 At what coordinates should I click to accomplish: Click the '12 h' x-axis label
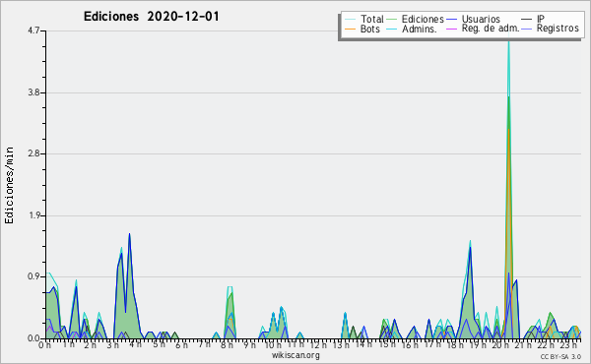pyautogui.click(x=319, y=344)
